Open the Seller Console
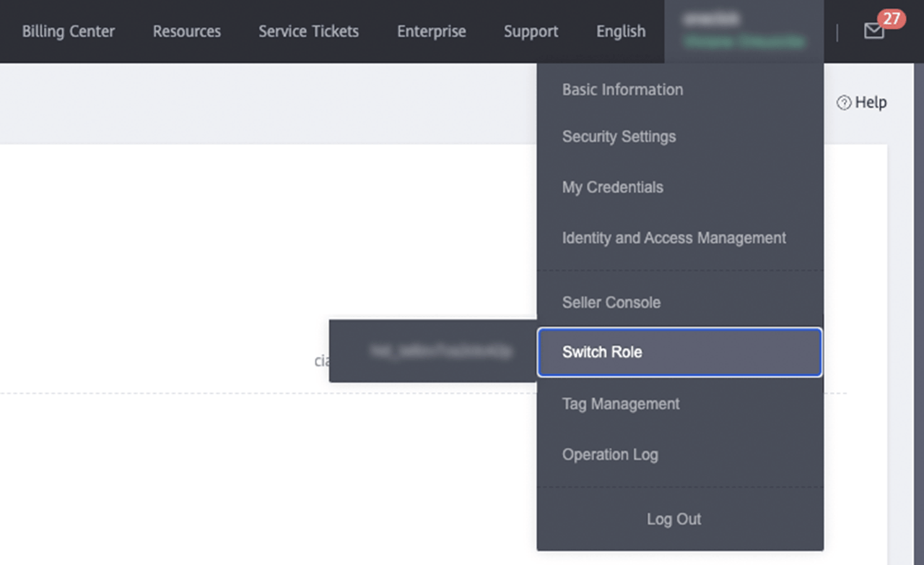This screenshot has width=924, height=565. pos(611,303)
